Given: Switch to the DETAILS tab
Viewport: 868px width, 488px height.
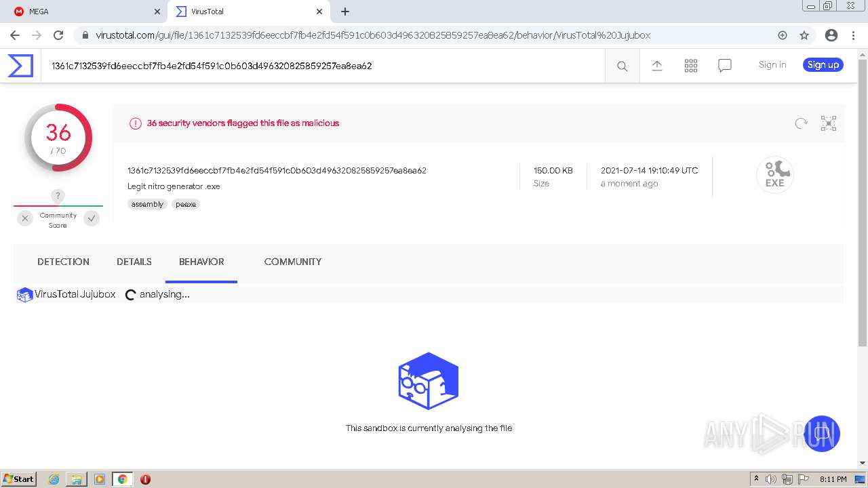Looking at the screenshot, I should point(134,262).
